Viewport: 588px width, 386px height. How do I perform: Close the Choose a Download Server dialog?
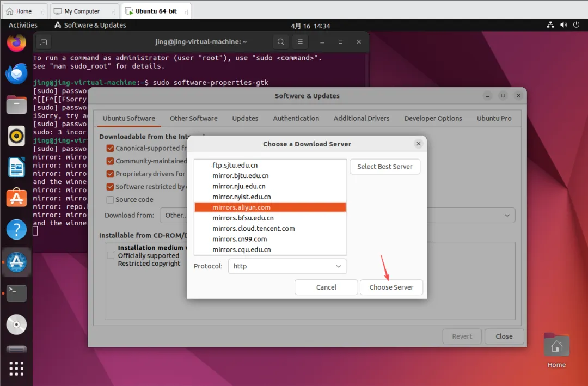click(x=419, y=144)
